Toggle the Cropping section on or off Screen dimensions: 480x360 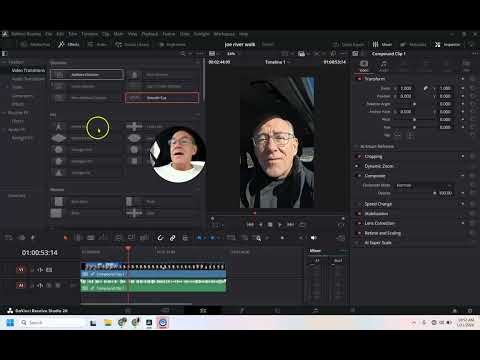click(359, 156)
